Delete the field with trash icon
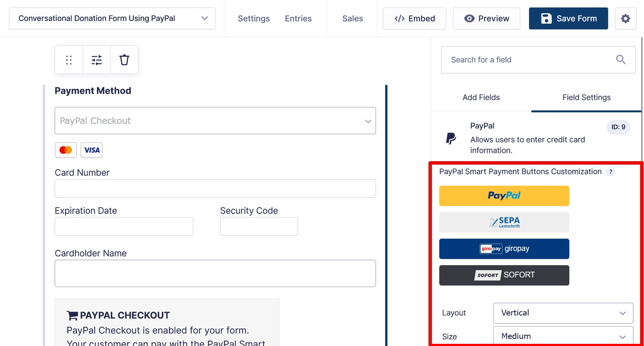Screen dimensions: 644x346 click(x=124, y=60)
